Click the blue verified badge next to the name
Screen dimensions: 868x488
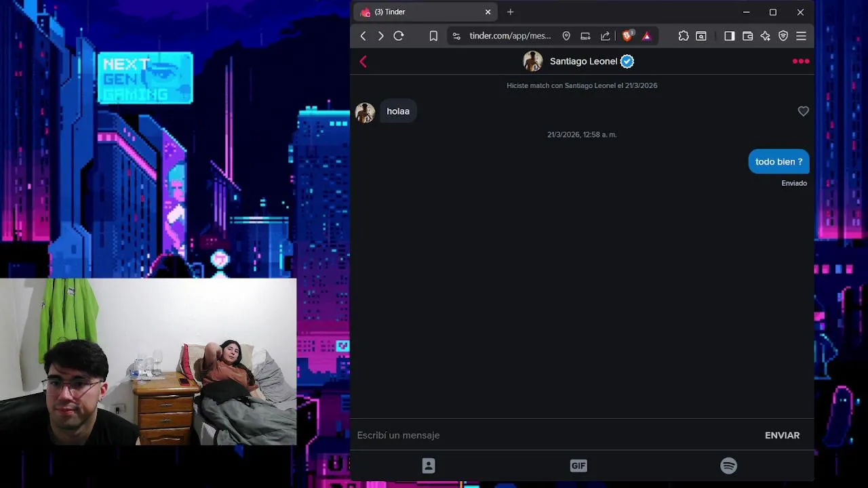pyautogui.click(x=627, y=61)
